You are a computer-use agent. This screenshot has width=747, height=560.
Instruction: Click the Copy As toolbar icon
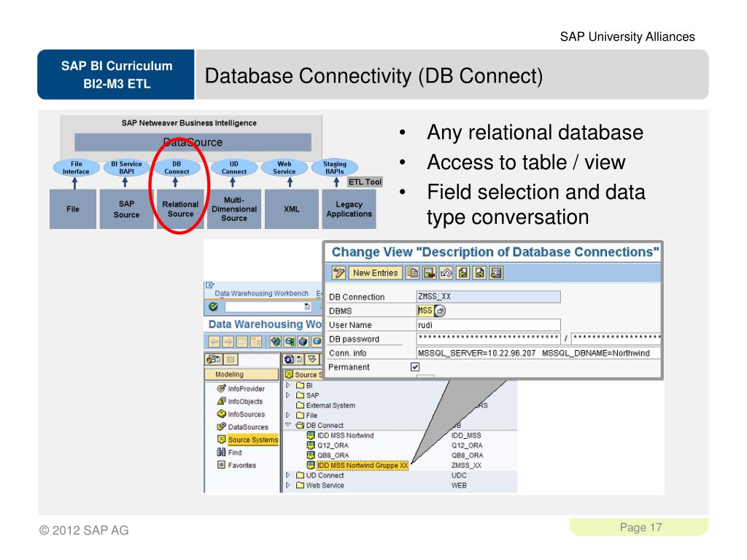click(411, 273)
